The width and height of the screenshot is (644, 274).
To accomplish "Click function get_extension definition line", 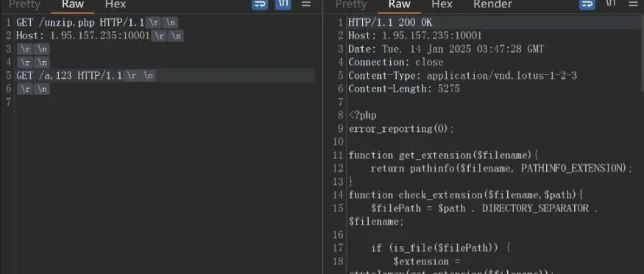I will tap(443, 155).
